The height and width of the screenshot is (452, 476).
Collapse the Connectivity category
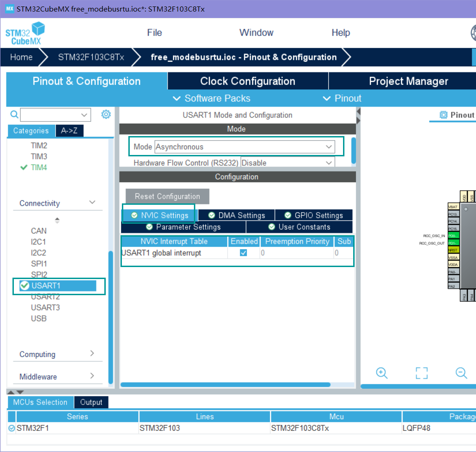pyautogui.click(x=92, y=202)
